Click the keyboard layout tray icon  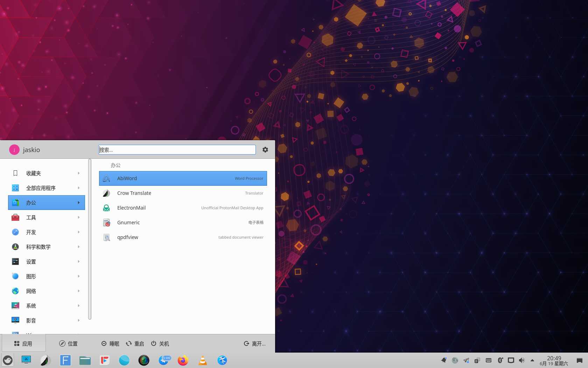click(489, 360)
